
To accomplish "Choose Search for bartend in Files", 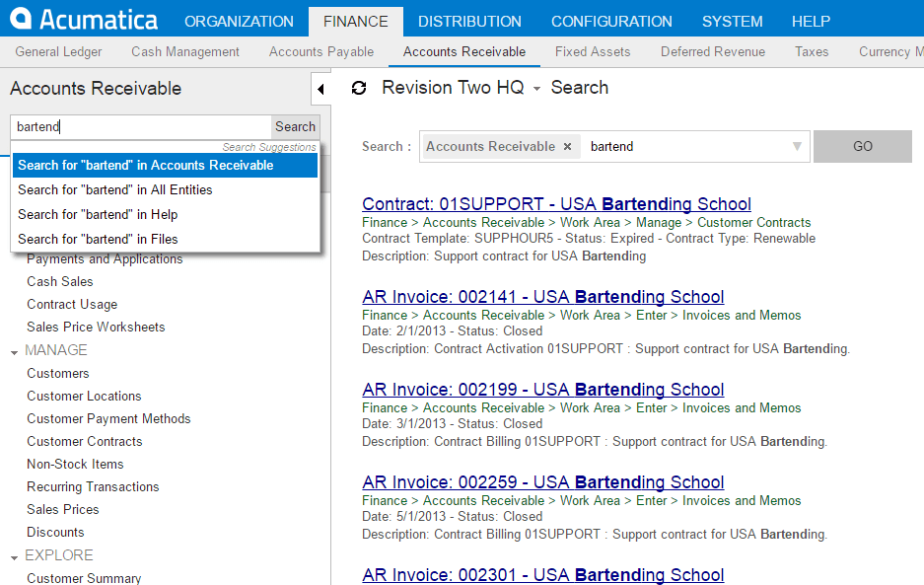I will [x=165, y=239].
